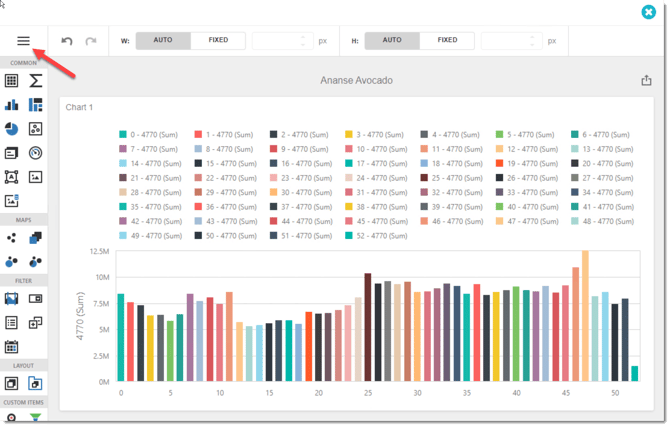Add a Cards item from toolbox

pos(12,153)
